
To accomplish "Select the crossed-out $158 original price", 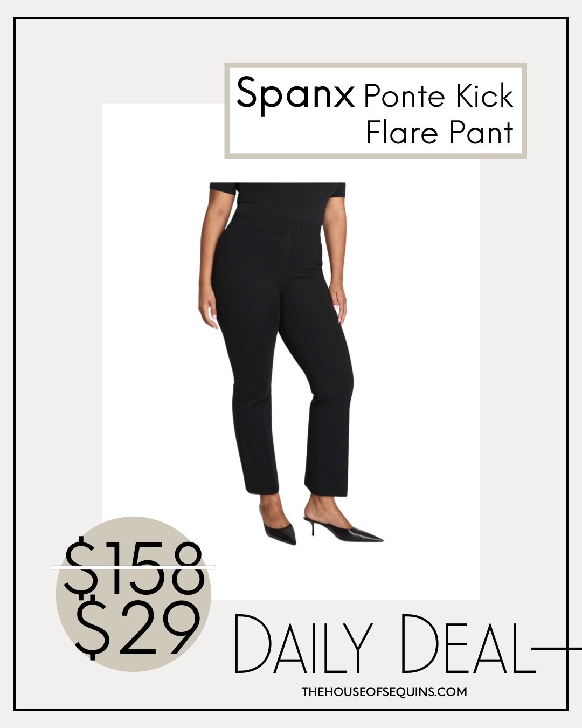I will coord(134,564).
